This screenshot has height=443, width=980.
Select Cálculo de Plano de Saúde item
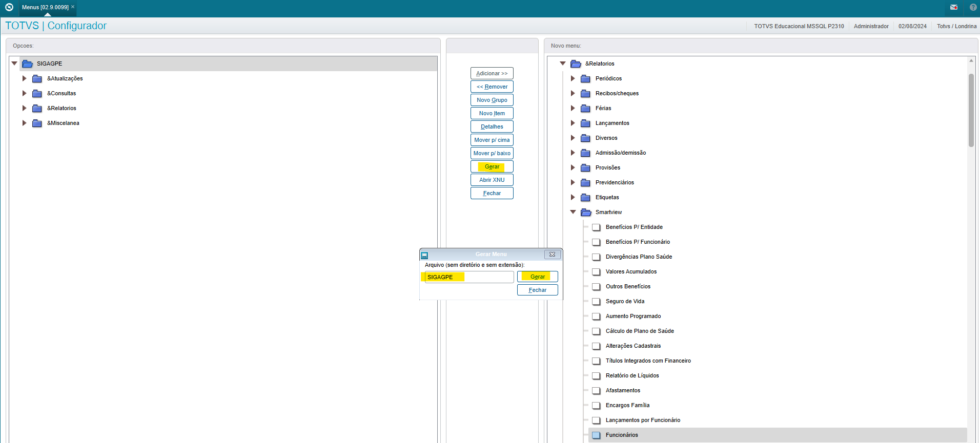640,331
